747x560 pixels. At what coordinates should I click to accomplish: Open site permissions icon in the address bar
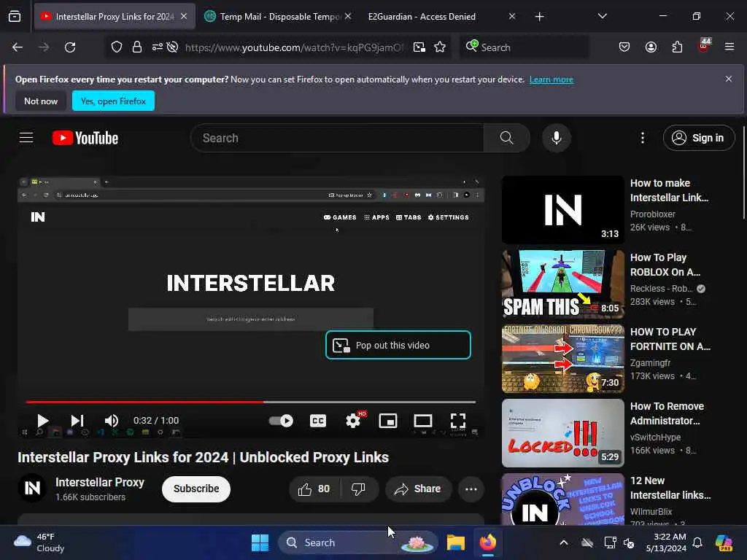click(x=158, y=47)
